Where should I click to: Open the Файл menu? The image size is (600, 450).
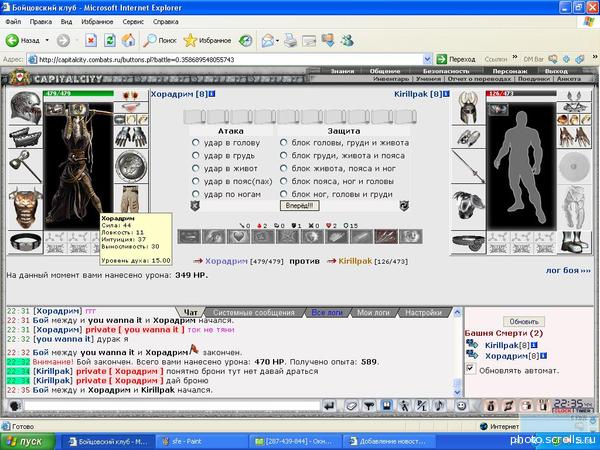(13, 22)
